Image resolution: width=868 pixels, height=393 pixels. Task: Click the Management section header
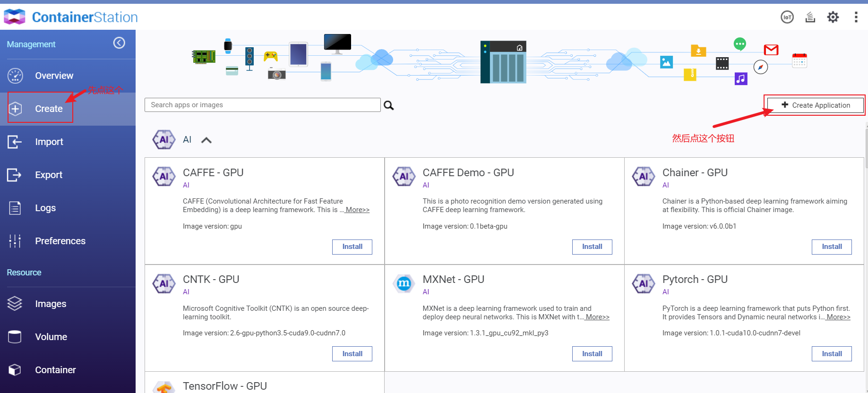pos(31,44)
